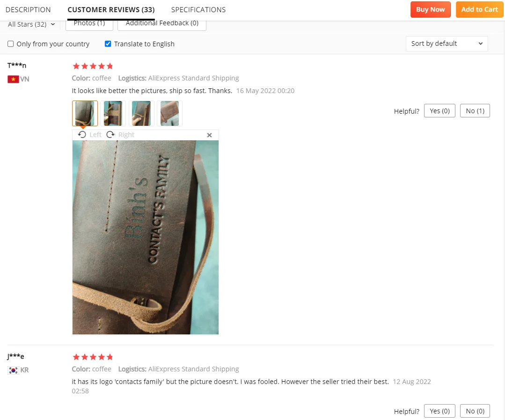Enable Only from your country checkbox
This screenshot has width=505, height=420.
(11, 44)
